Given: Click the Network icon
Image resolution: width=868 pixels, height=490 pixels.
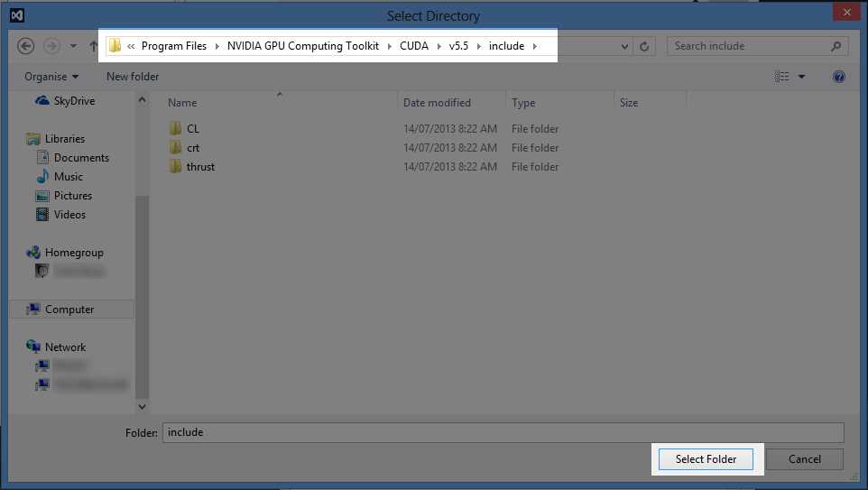Looking at the screenshot, I should point(33,347).
